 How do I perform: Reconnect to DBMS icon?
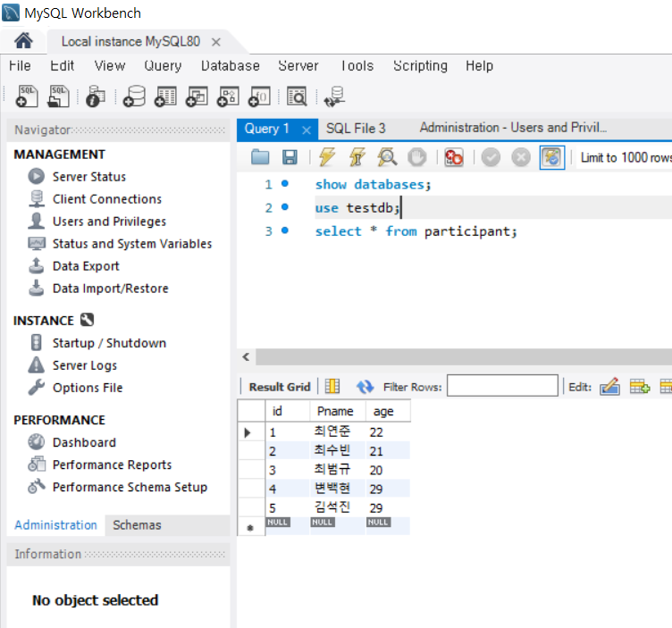334,96
